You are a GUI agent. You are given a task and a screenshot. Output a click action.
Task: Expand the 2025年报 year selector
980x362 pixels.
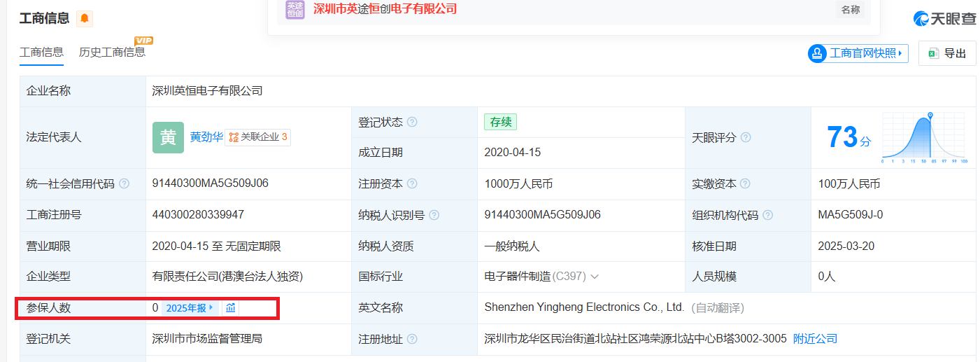click(x=190, y=308)
